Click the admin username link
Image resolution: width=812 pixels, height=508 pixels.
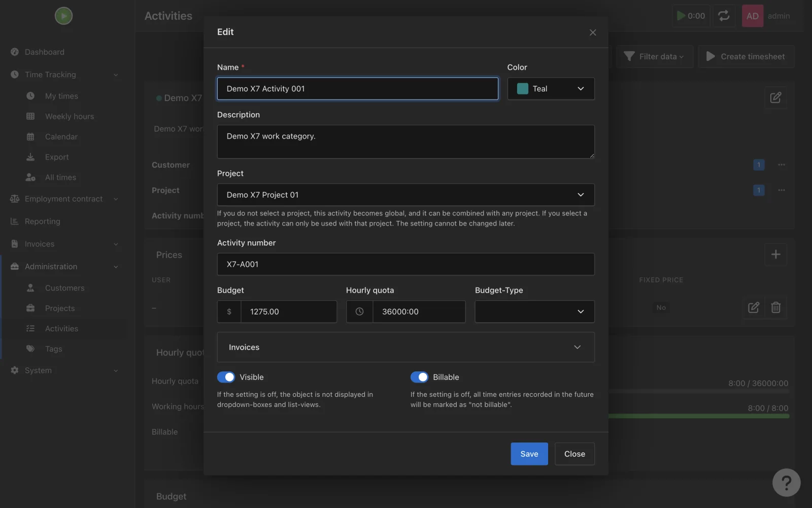click(x=779, y=16)
